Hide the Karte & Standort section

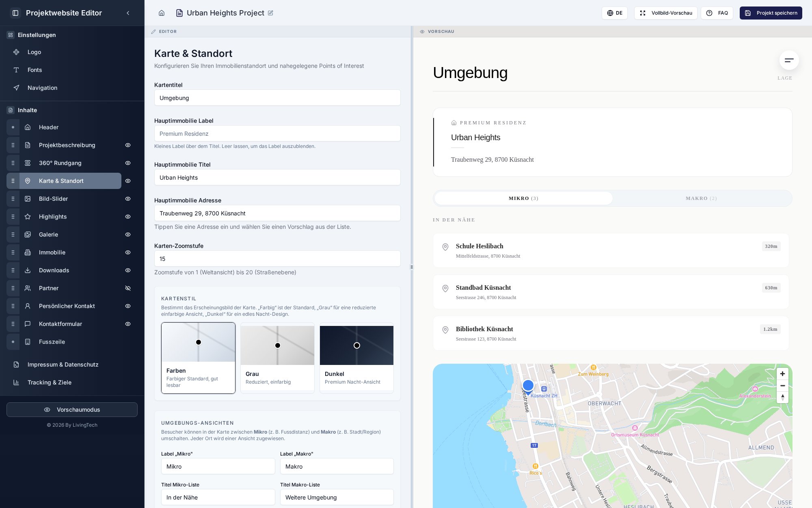click(x=128, y=181)
